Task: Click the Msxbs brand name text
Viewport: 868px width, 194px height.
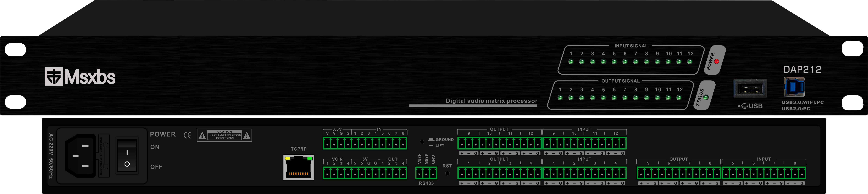Action: (90, 77)
